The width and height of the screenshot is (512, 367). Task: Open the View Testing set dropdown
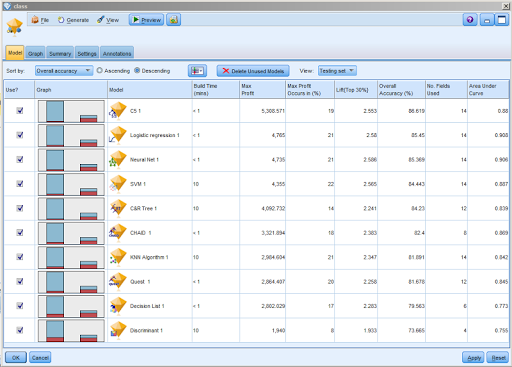coord(337,71)
